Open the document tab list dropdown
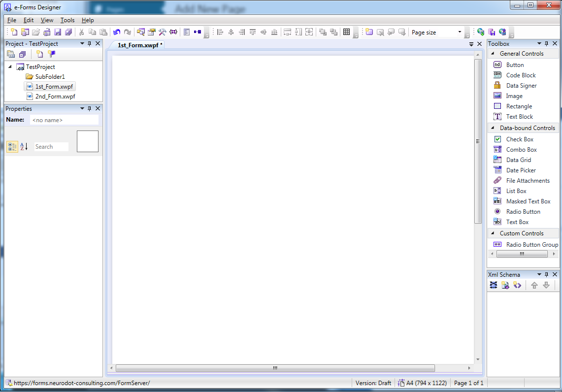Viewport: 562px width, 392px height. click(x=471, y=44)
